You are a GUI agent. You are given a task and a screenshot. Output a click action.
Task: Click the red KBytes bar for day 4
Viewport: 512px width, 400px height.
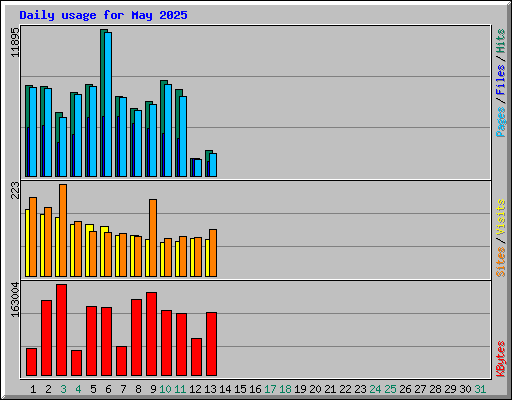pos(77,363)
